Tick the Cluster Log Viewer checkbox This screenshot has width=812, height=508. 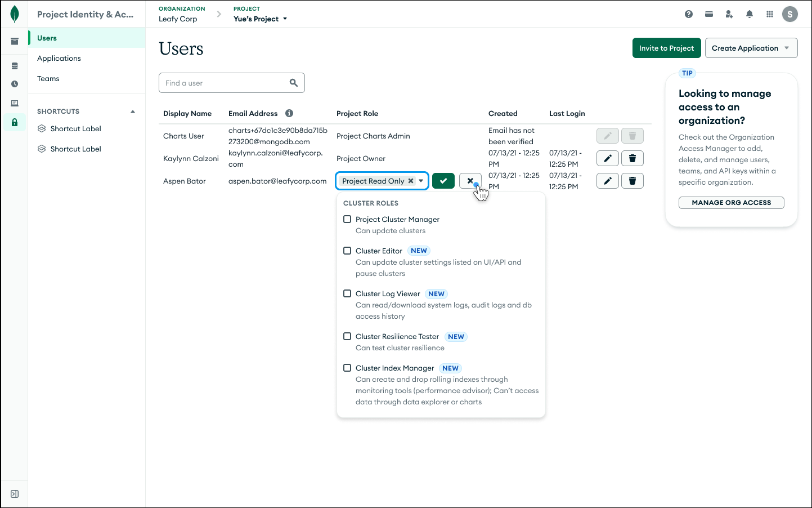click(347, 293)
